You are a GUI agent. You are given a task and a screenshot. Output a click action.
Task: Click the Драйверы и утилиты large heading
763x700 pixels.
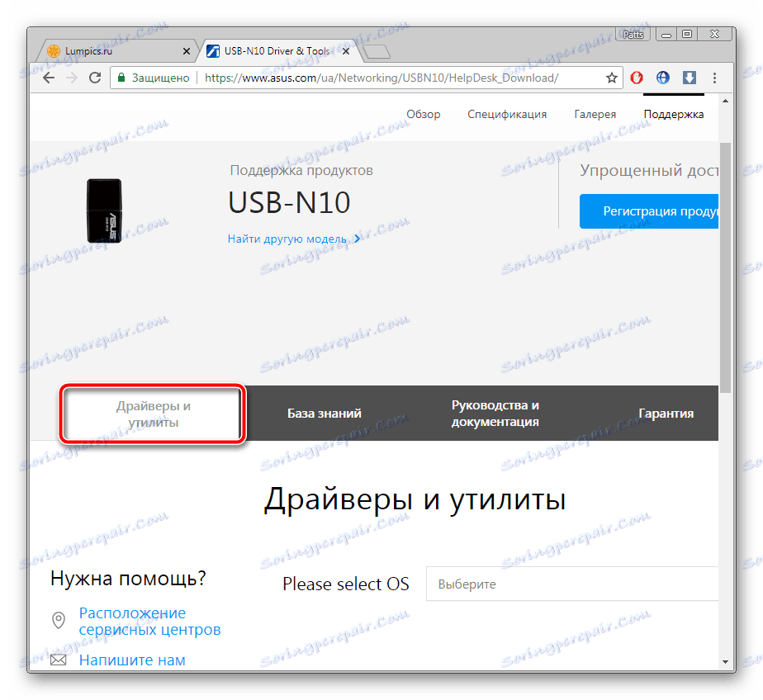click(415, 499)
